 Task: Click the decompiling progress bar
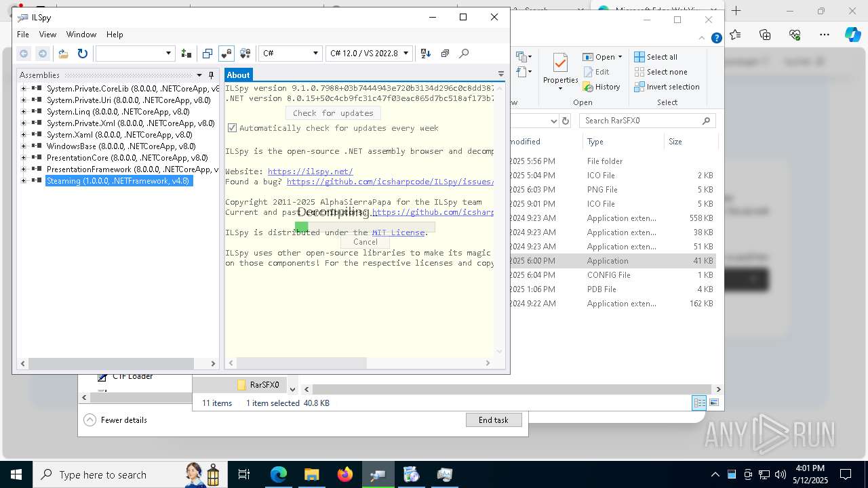click(365, 227)
